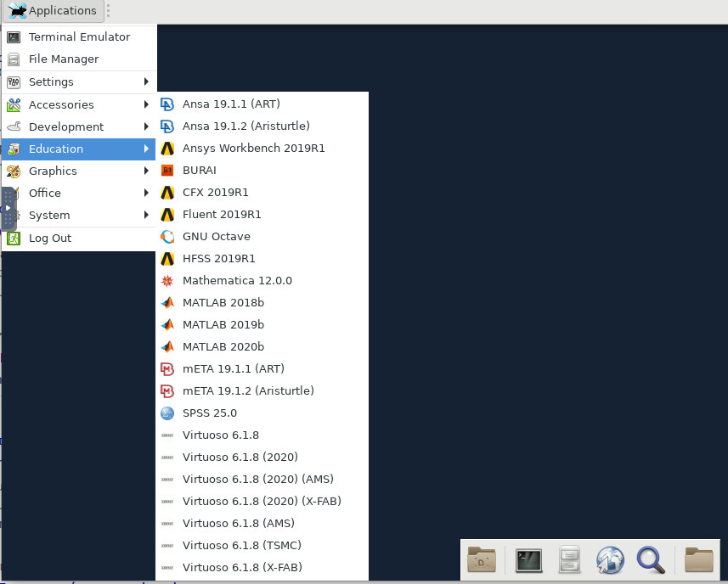Expand the Office submenu arrow
The height and width of the screenshot is (584, 728).
[146, 193]
